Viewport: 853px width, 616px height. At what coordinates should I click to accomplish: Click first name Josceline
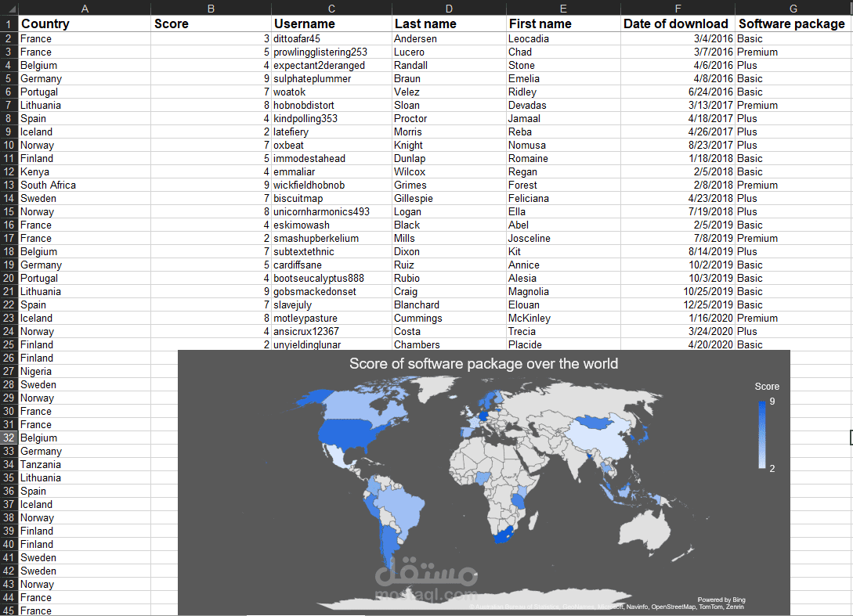click(563, 238)
